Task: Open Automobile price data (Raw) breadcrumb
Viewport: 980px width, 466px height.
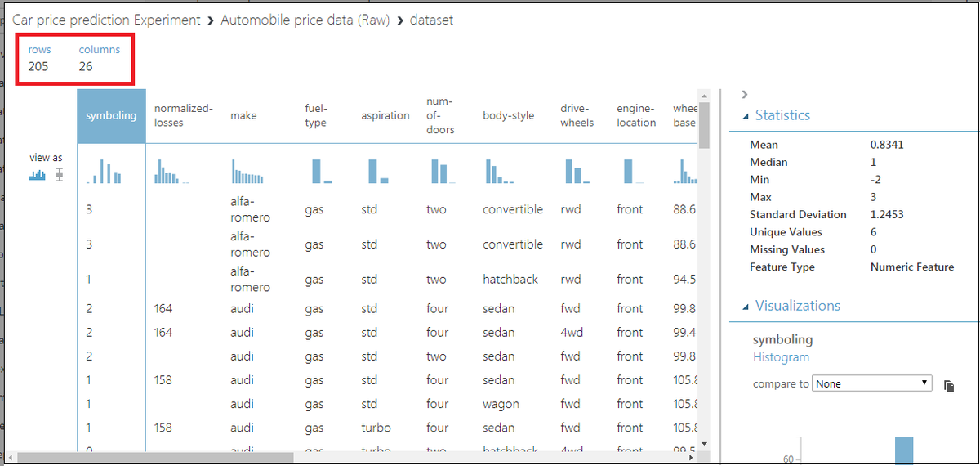Action: point(305,20)
